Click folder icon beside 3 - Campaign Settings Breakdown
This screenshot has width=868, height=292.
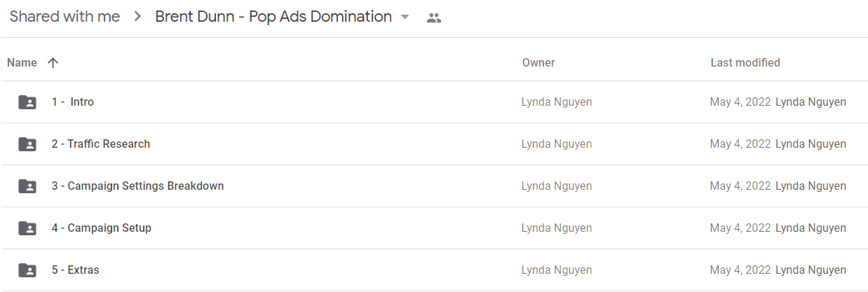[x=27, y=186]
